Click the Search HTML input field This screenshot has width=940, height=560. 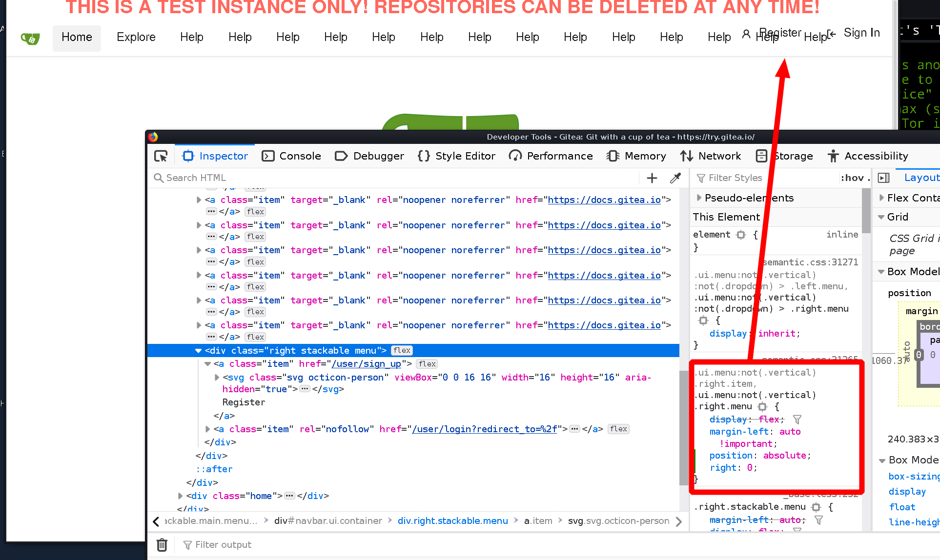[x=395, y=178]
